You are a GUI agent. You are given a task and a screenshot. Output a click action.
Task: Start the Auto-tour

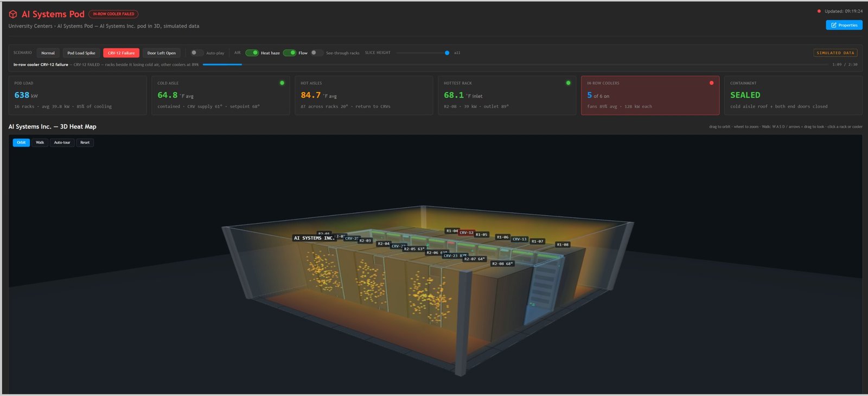[x=62, y=143]
